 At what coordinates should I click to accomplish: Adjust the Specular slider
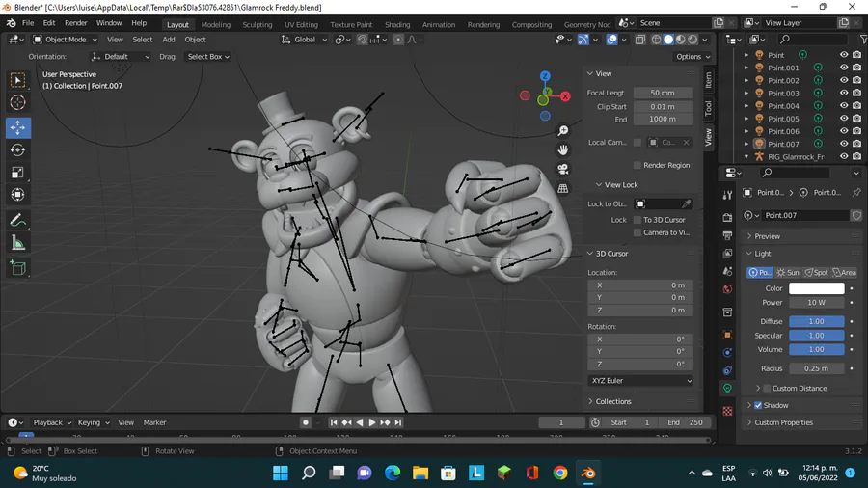tap(817, 336)
